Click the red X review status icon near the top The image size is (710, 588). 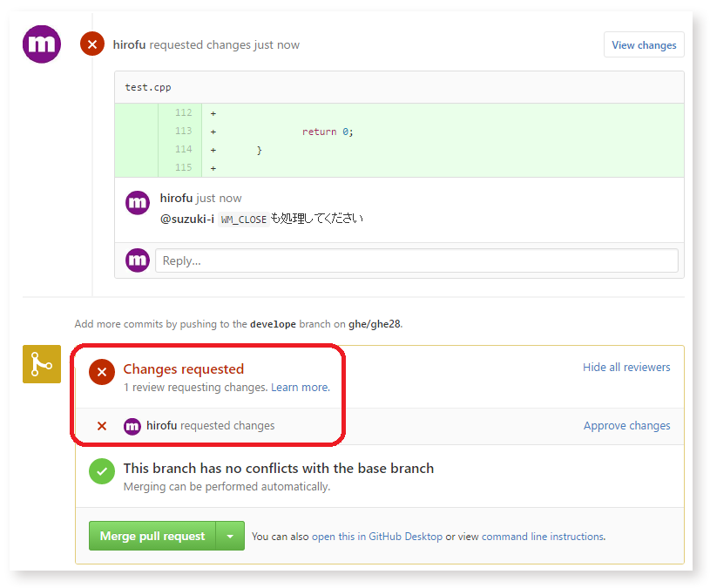(x=92, y=44)
